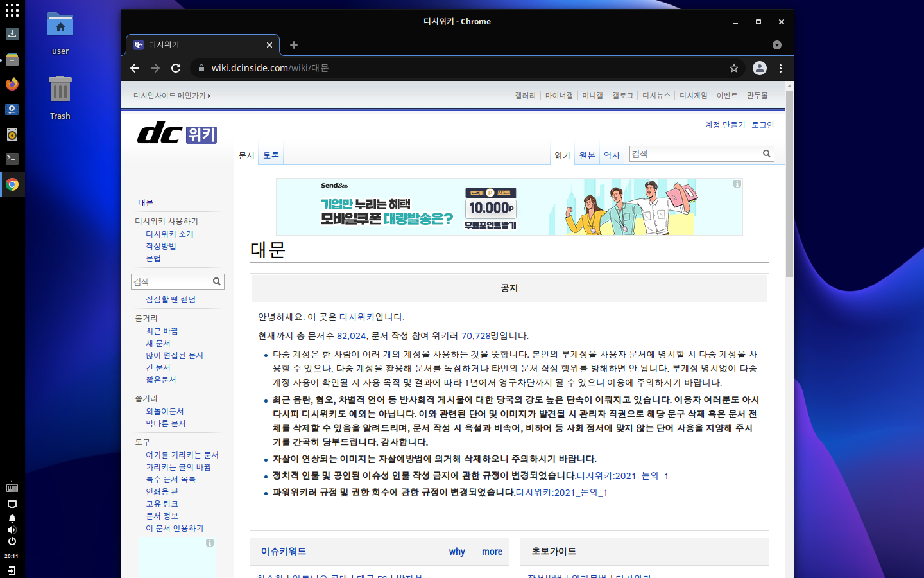Viewport: 924px width, 578px height.
Task: Open the 역사 tab
Action: (612, 155)
